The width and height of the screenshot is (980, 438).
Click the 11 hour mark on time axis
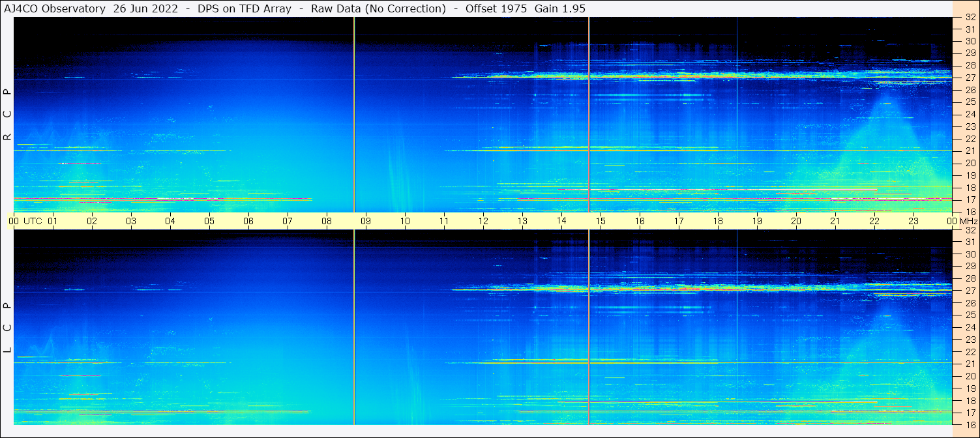coord(444,221)
